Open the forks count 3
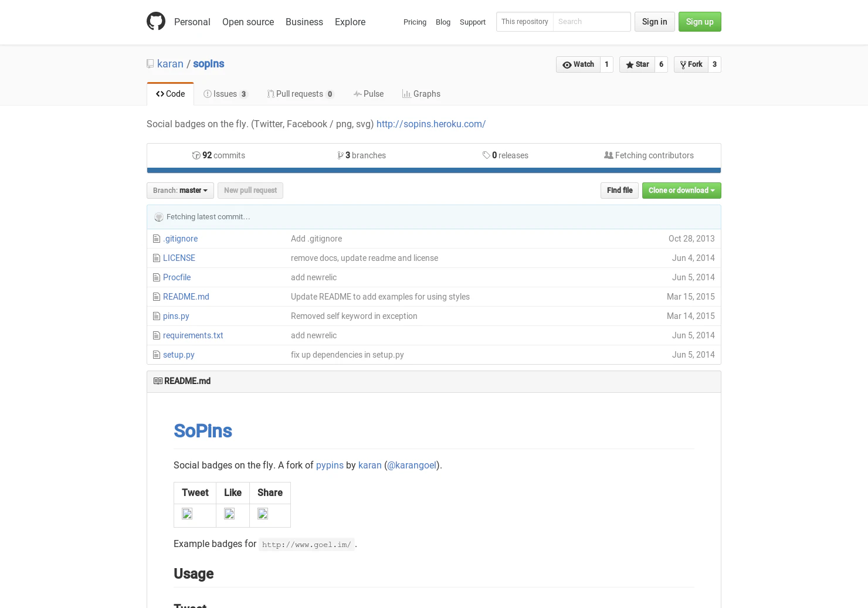 pos(714,64)
